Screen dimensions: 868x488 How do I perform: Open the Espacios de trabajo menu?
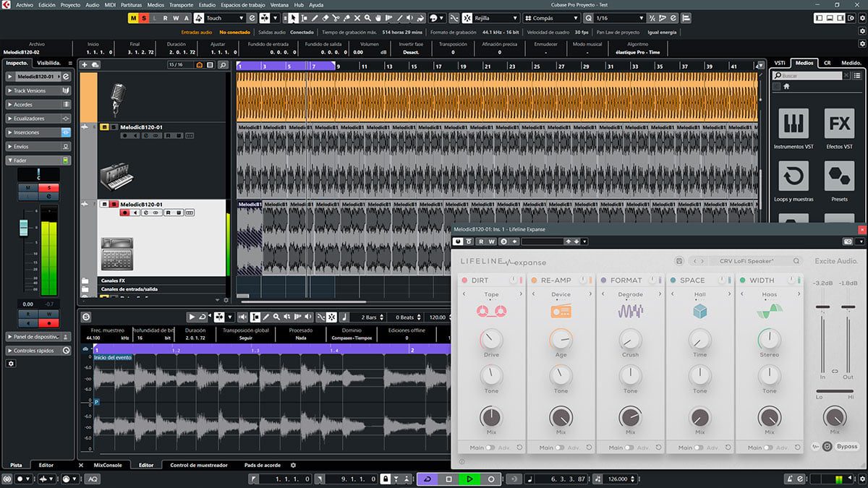click(x=242, y=4)
